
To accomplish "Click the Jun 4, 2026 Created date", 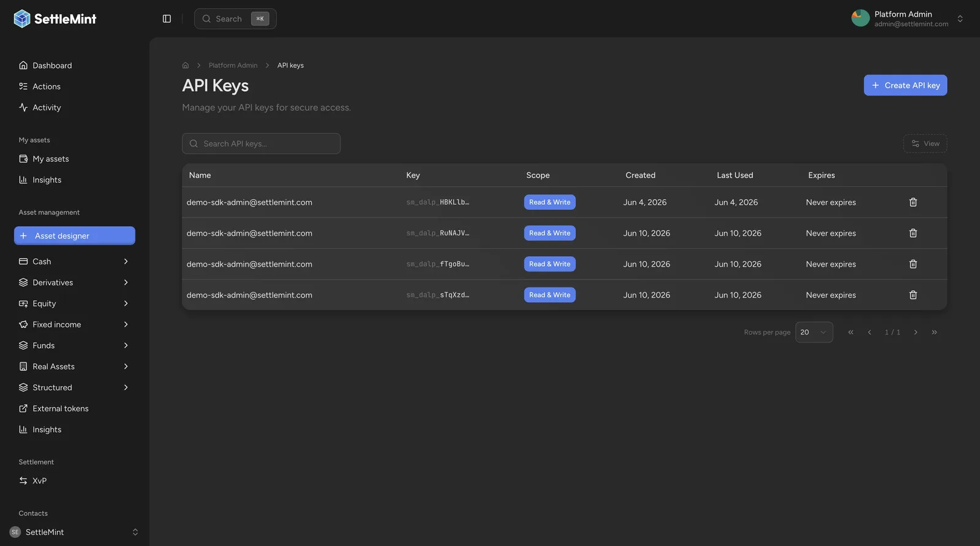I will 645,202.
